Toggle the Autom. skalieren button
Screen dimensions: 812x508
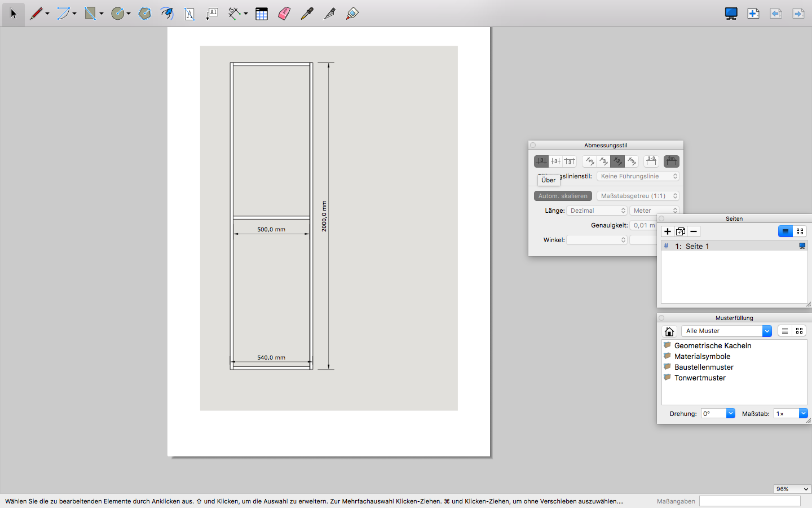pos(563,196)
